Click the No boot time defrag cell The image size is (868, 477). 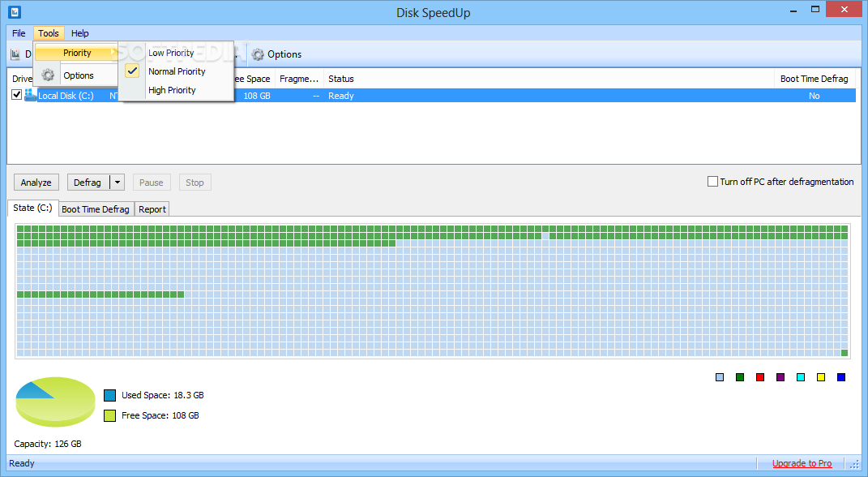[x=814, y=96]
